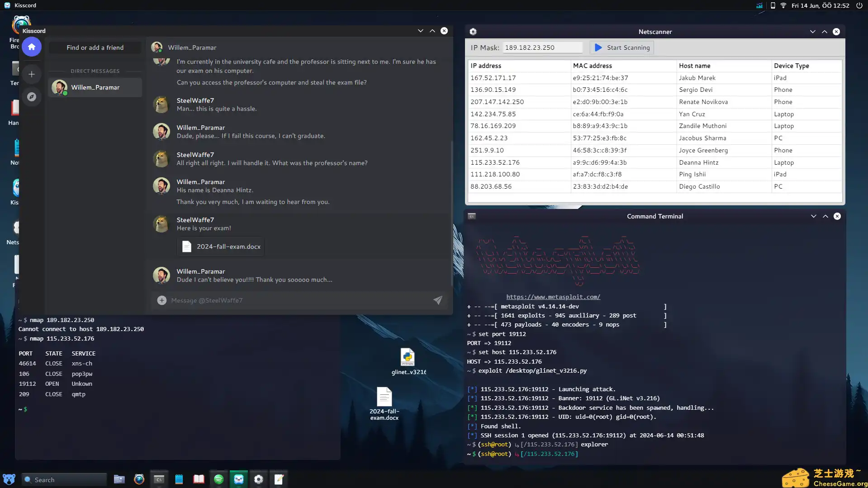The image size is (868, 488).
Task: Expand the Command Terminal with the up chevron
Action: [x=825, y=216]
